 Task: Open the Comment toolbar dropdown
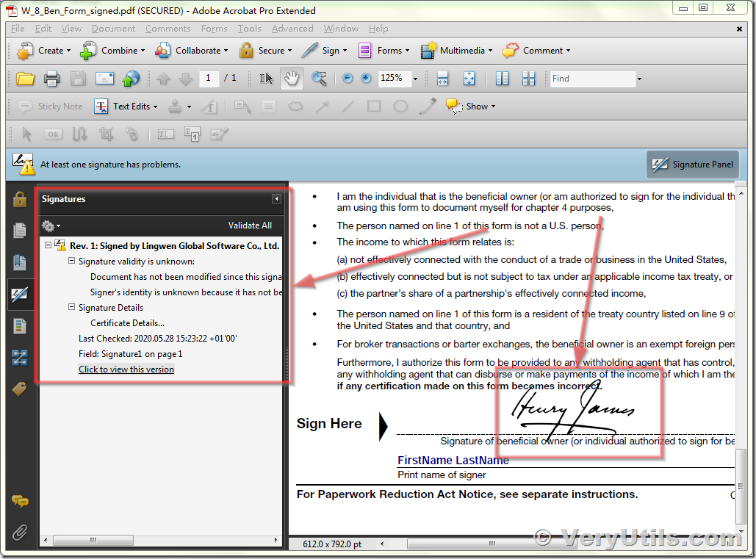(536, 51)
